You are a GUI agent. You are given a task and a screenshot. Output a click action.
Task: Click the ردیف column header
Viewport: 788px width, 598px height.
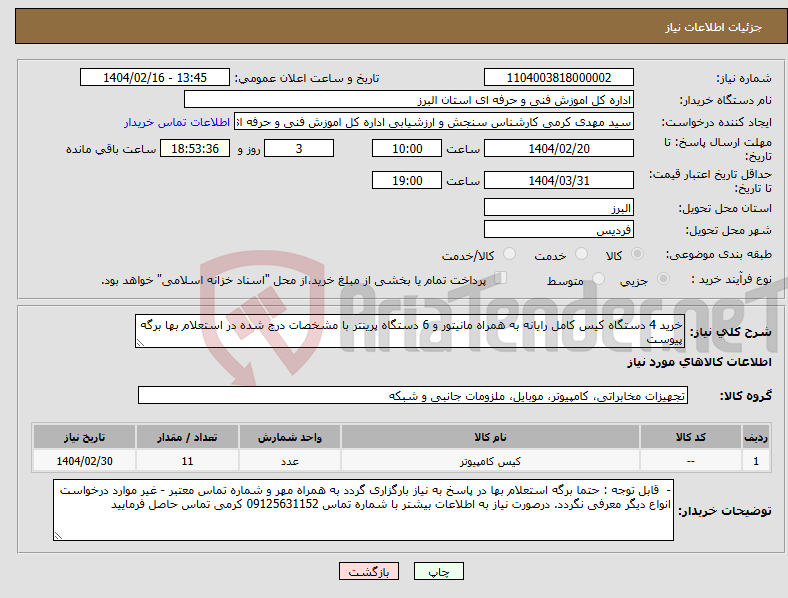point(756,437)
